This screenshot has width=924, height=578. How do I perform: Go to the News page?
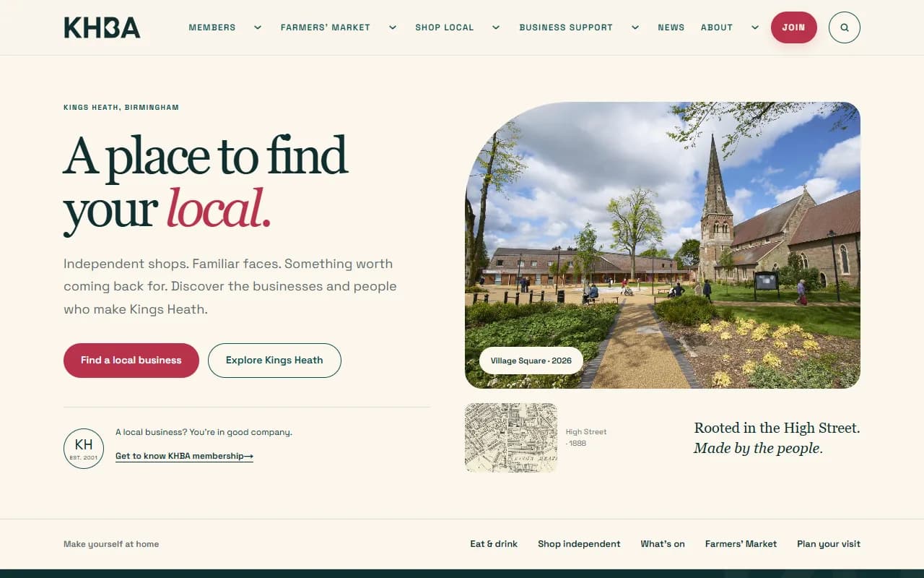tap(671, 27)
